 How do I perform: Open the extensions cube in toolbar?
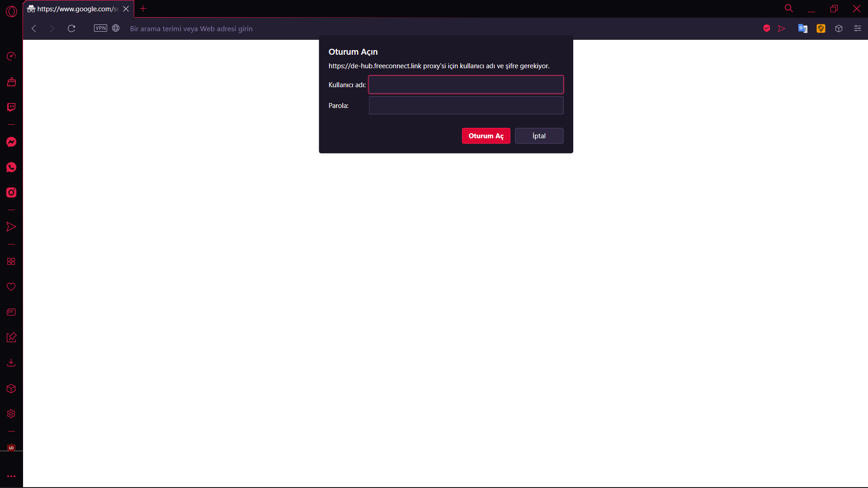(839, 28)
